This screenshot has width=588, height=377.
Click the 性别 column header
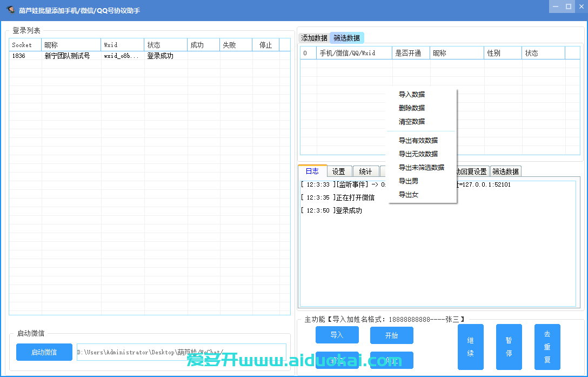coord(503,53)
